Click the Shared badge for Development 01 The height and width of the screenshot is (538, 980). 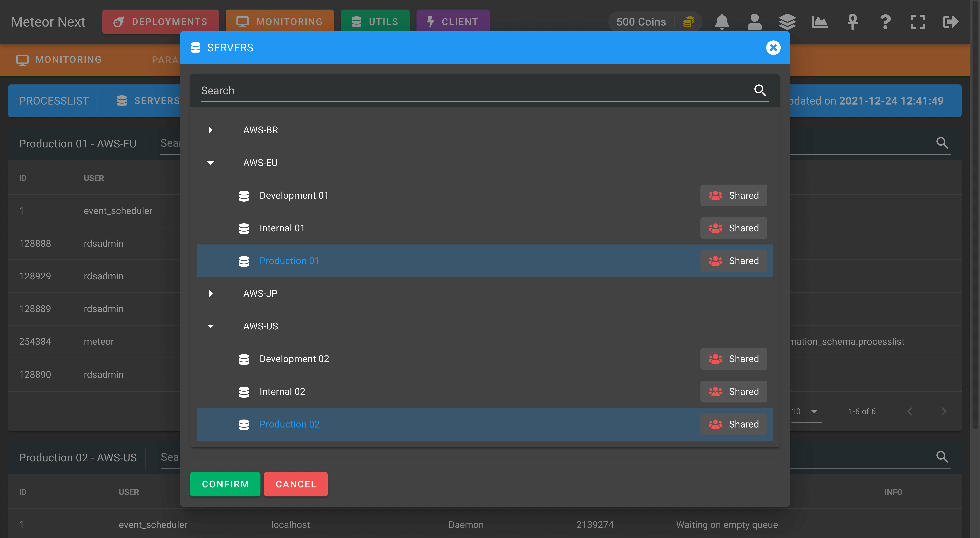(x=733, y=196)
